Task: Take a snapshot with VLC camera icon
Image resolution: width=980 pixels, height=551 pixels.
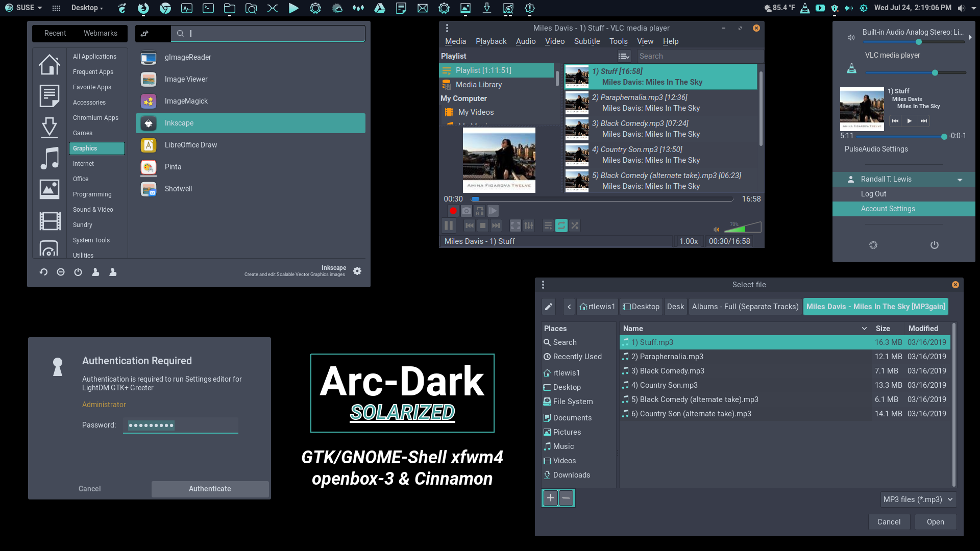Action: point(467,211)
